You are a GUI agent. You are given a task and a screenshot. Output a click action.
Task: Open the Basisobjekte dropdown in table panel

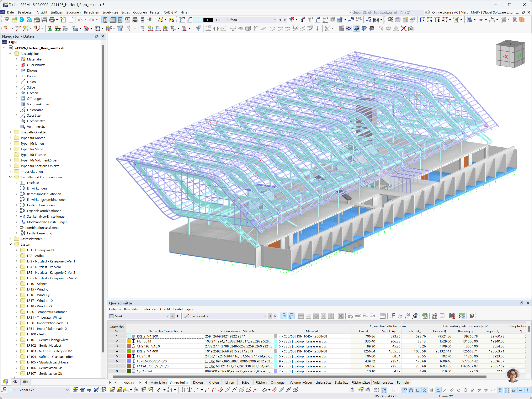point(265,316)
